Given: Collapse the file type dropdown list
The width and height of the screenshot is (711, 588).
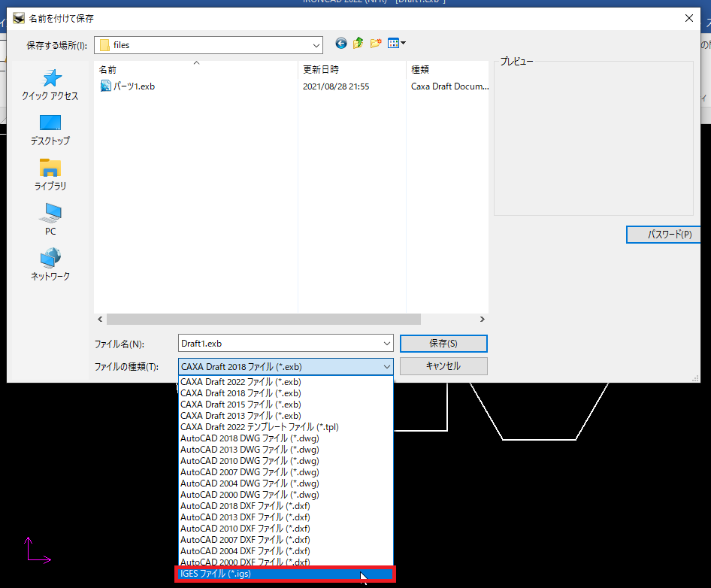Looking at the screenshot, I should (386, 366).
